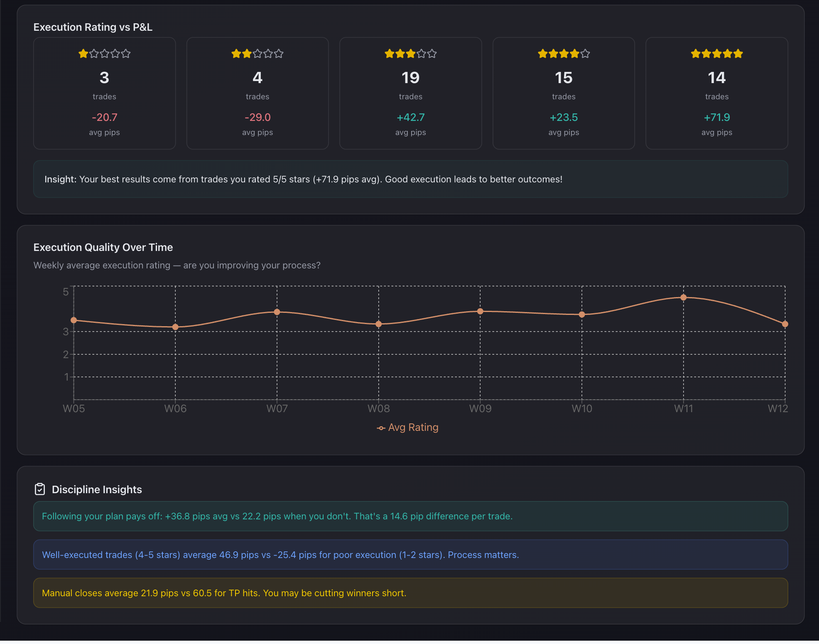
Task: Select the Avg Rating legend marker icon
Action: [x=381, y=428]
